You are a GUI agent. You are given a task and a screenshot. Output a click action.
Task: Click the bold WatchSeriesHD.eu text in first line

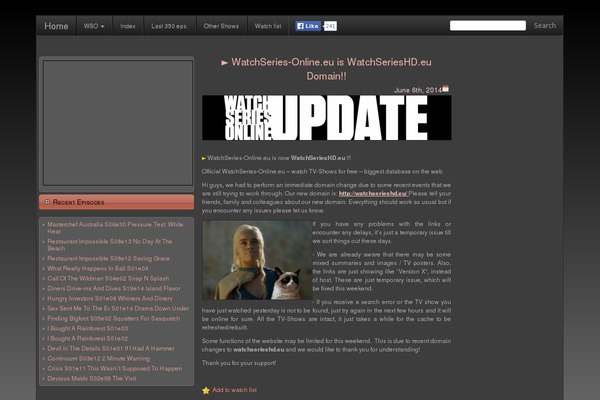tap(318, 158)
